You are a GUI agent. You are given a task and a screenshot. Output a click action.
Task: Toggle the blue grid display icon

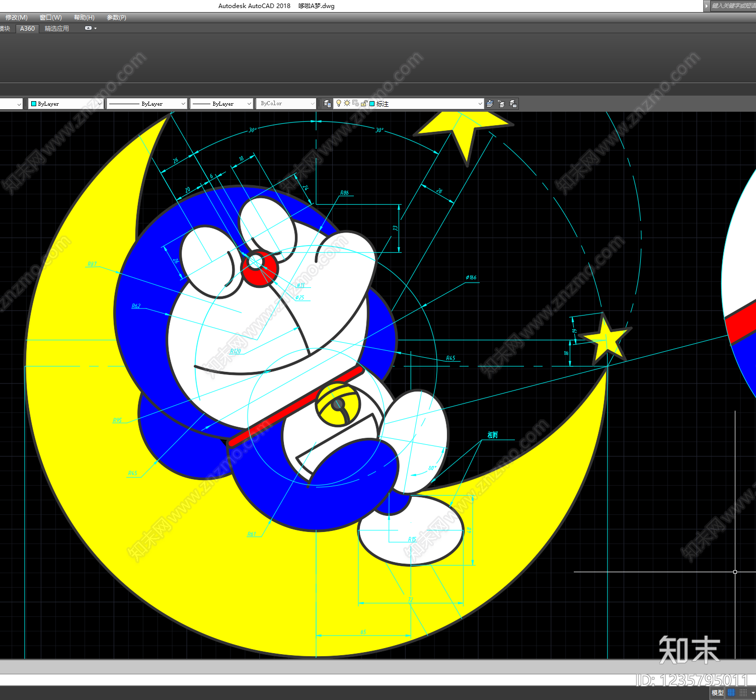(731, 693)
